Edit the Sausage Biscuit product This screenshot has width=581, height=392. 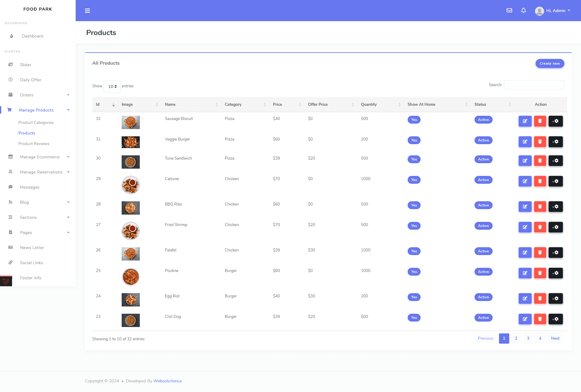(x=525, y=121)
